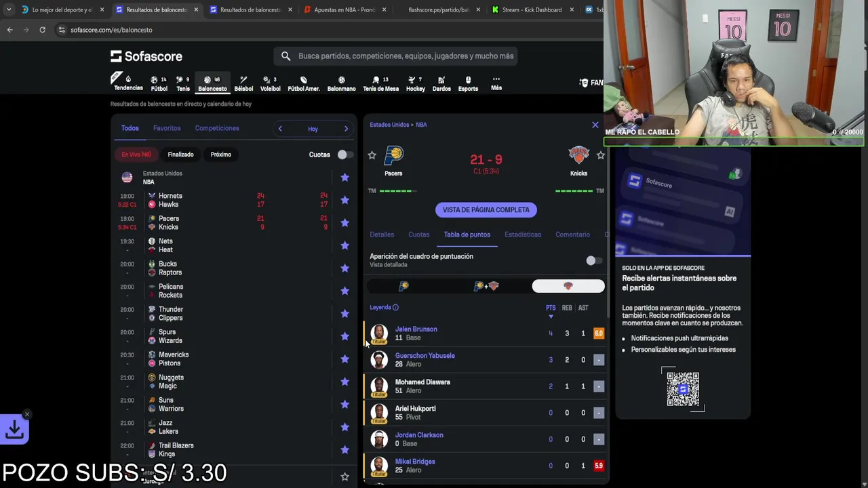868x488 pixels.
Task: Filter matches by Próximo
Action: click(x=220, y=155)
